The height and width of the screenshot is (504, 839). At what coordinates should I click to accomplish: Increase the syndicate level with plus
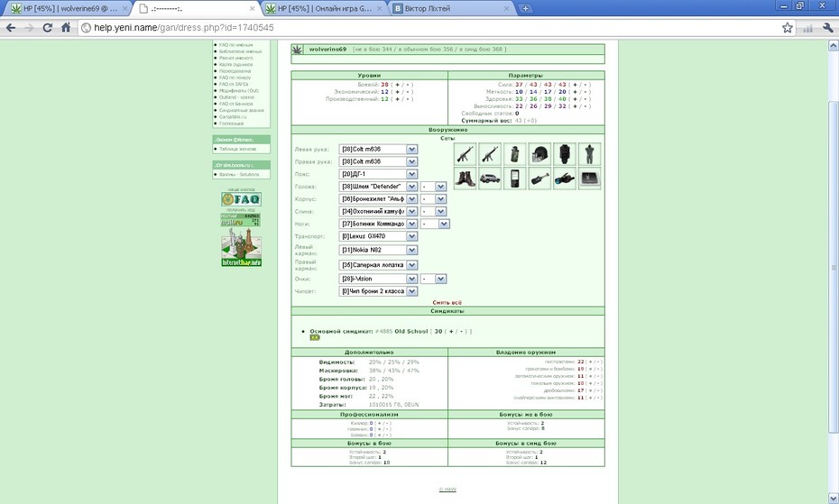(x=451, y=331)
